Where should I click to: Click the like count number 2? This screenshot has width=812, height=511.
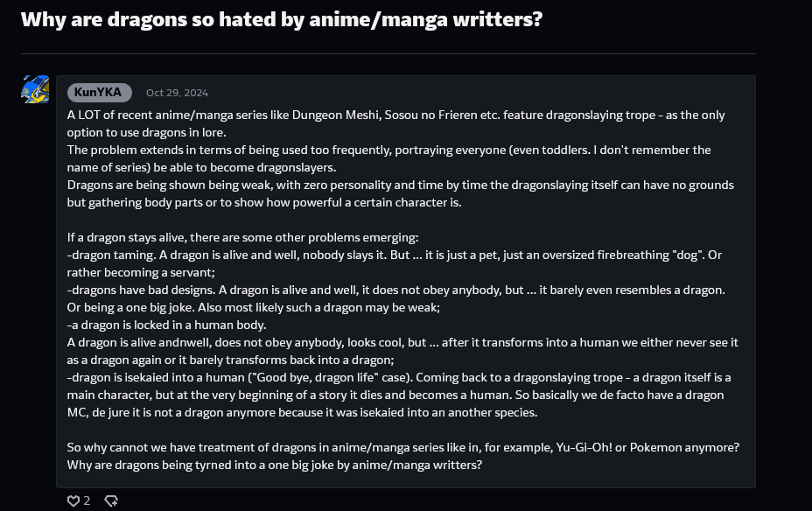coord(87,500)
